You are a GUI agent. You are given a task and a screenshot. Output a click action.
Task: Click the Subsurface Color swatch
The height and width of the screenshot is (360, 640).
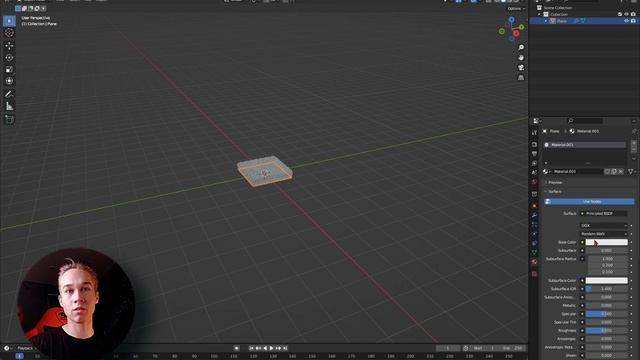coord(607,280)
